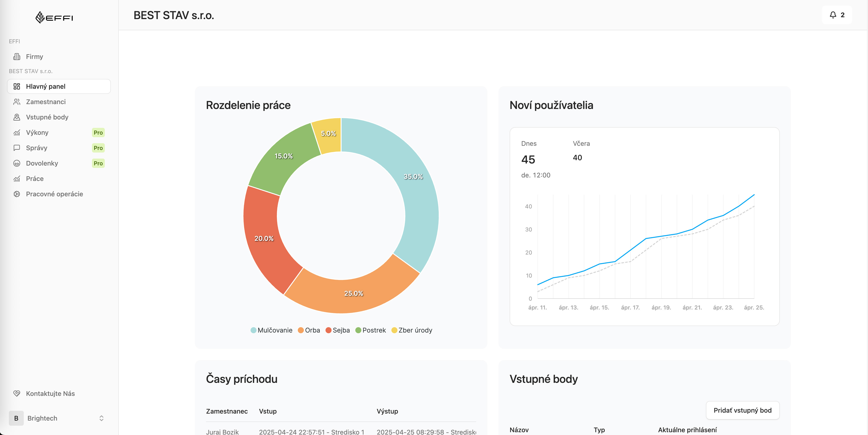The image size is (868, 435).
Task: Open notifications via the bell icon
Action: click(833, 15)
